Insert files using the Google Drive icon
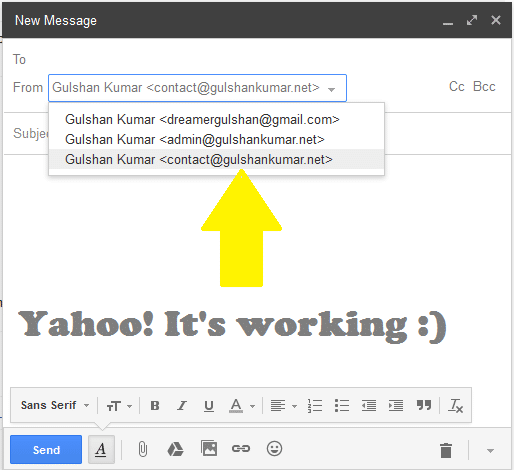 [175, 449]
